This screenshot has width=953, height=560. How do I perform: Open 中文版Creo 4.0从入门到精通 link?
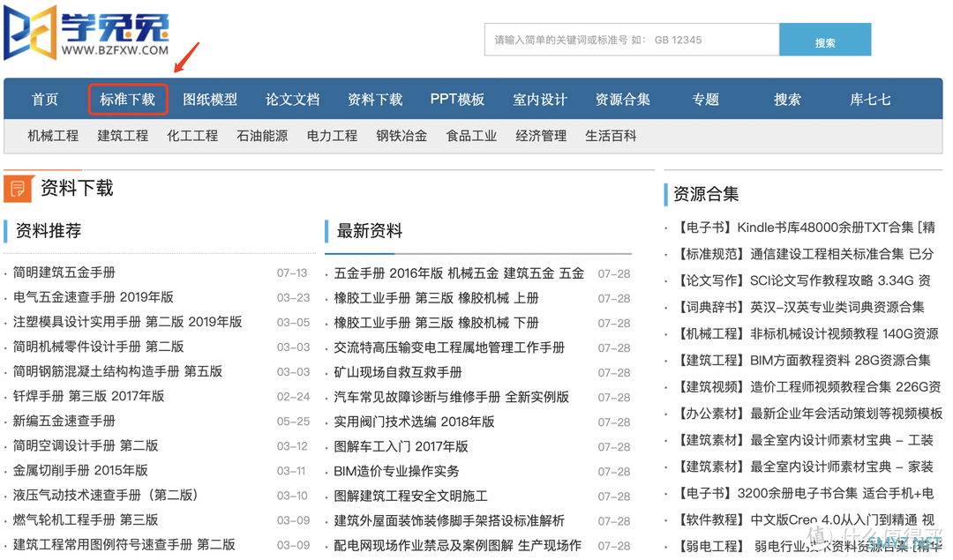[x=806, y=520]
